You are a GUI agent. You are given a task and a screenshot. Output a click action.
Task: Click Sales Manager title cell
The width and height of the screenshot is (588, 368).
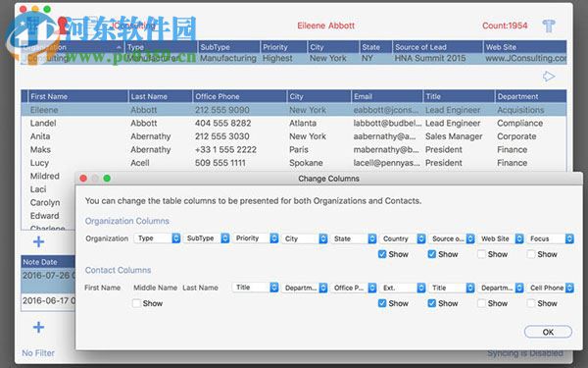click(x=454, y=136)
